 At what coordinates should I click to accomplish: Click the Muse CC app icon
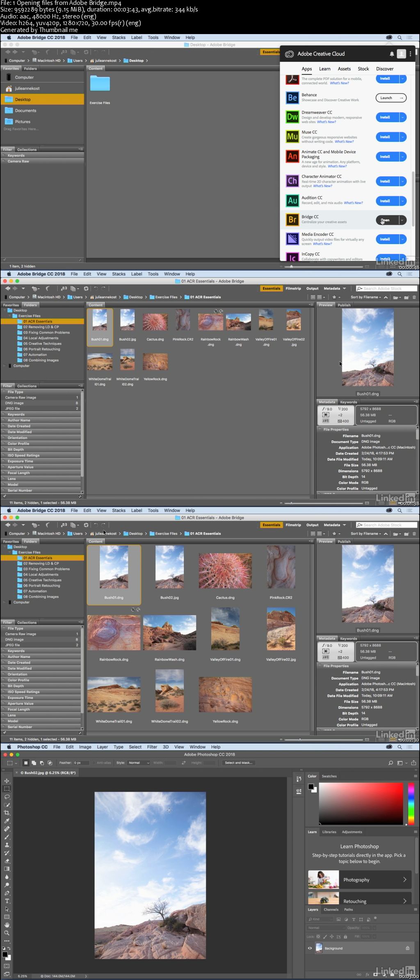(x=292, y=136)
